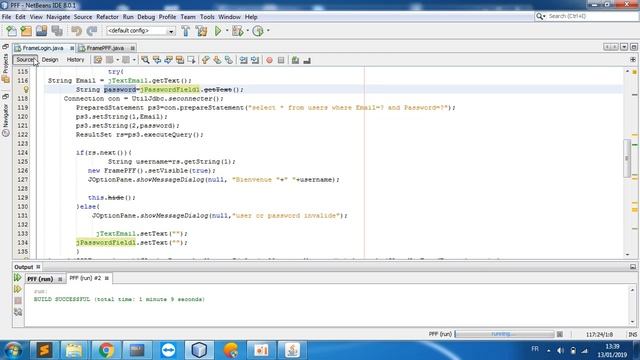This screenshot has height=360, width=640.
Task: Click the Profile Project toolbar icon
Action: 258,31
